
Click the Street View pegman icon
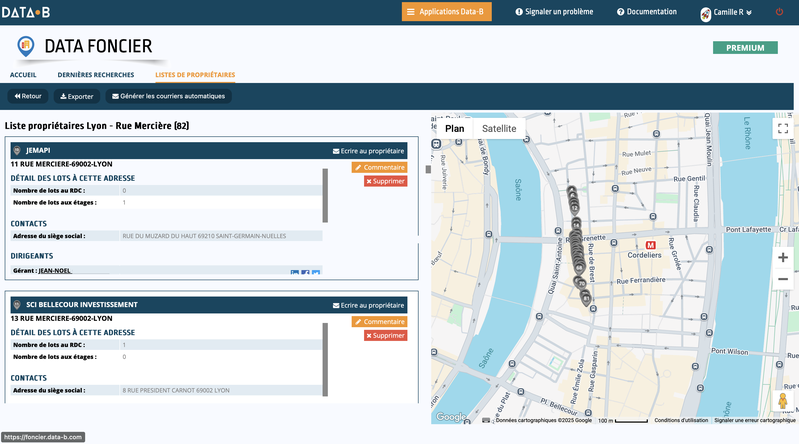(x=783, y=400)
